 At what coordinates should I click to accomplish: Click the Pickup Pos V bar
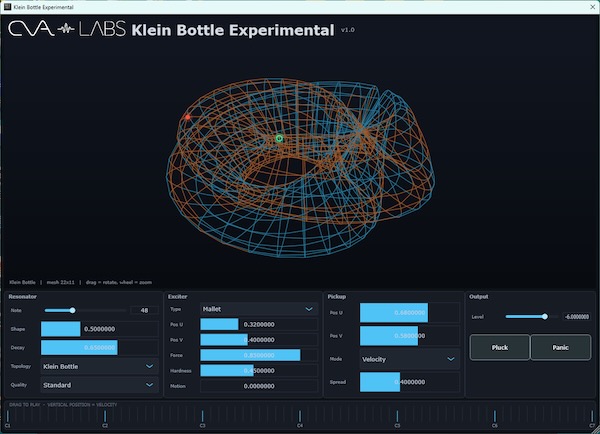tap(409, 336)
